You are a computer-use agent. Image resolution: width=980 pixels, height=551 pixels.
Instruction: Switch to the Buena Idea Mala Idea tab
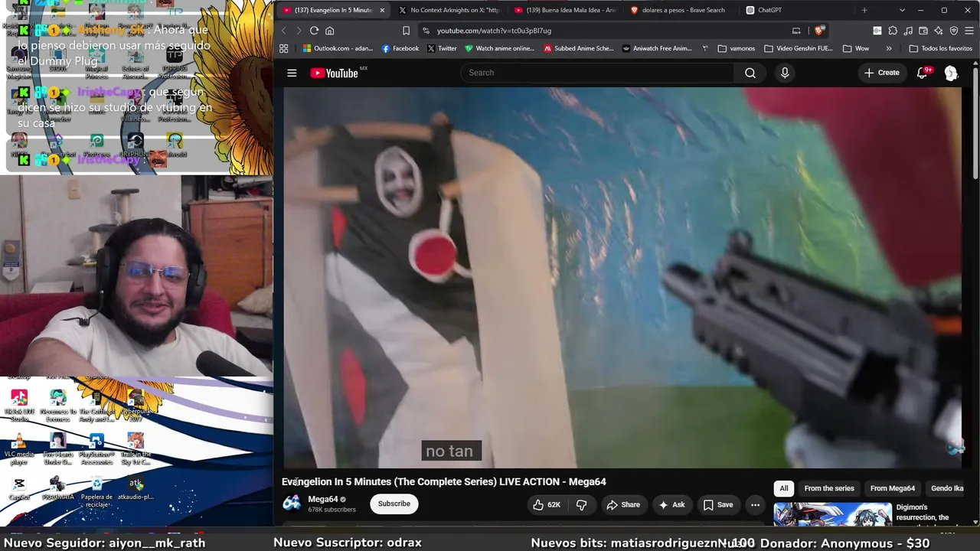tap(564, 10)
